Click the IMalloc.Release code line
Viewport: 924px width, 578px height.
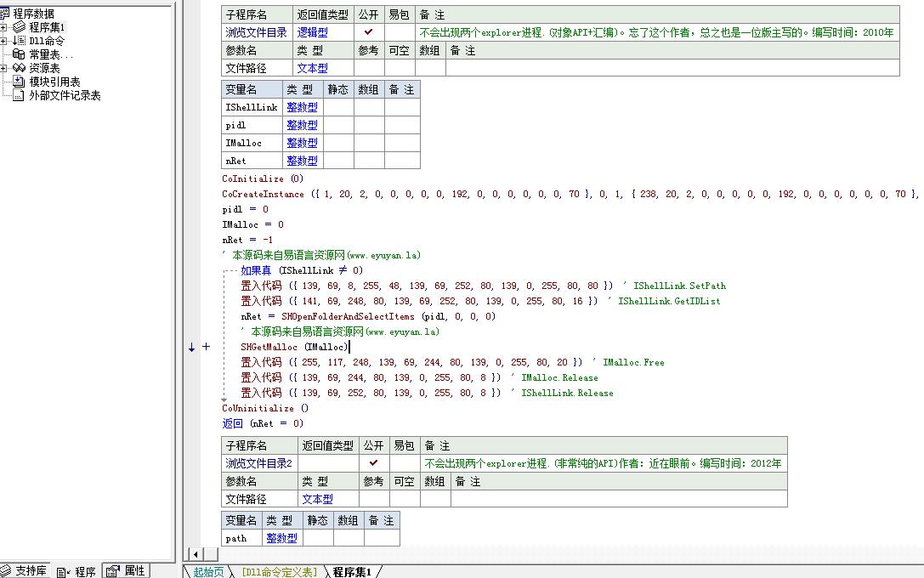pos(420,377)
